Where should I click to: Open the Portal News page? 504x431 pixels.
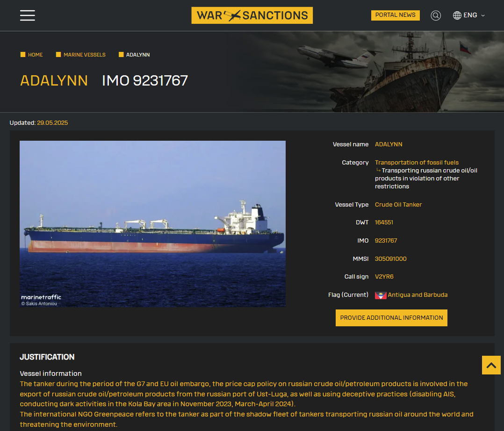396,15
